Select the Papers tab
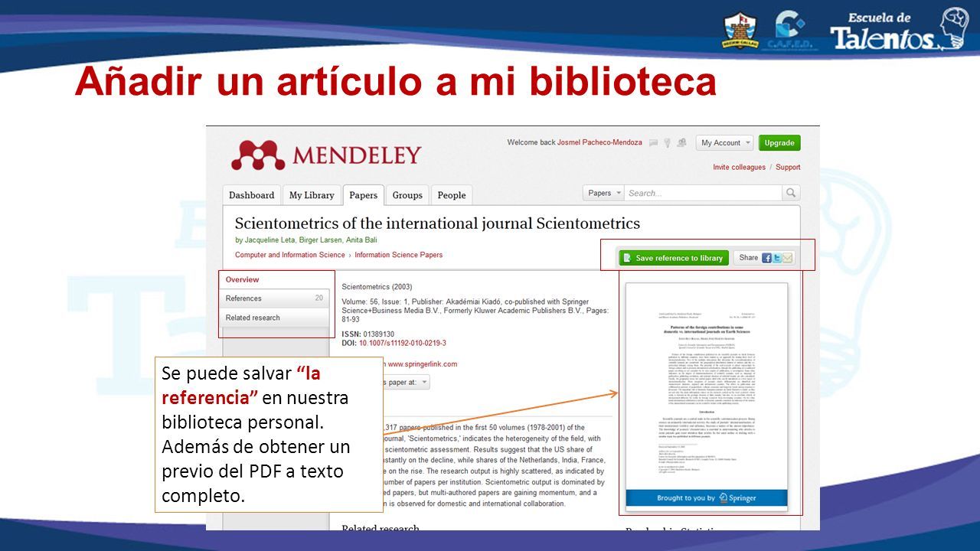980x551 pixels. [363, 195]
